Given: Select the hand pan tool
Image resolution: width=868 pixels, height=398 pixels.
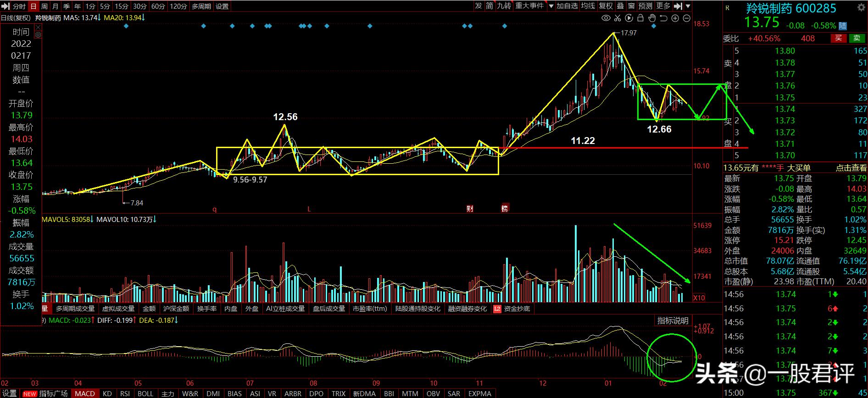Looking at the screenshot, I should coord(652,18).
